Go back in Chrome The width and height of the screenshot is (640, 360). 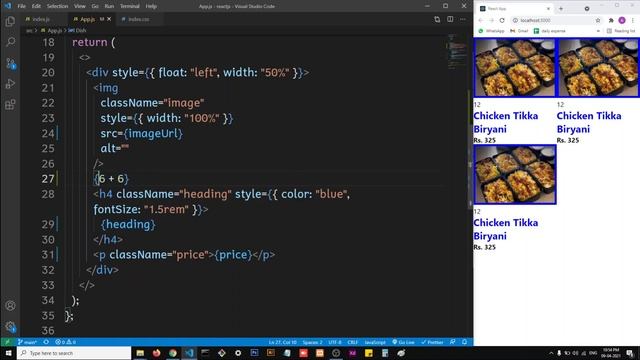coord(481,20)
